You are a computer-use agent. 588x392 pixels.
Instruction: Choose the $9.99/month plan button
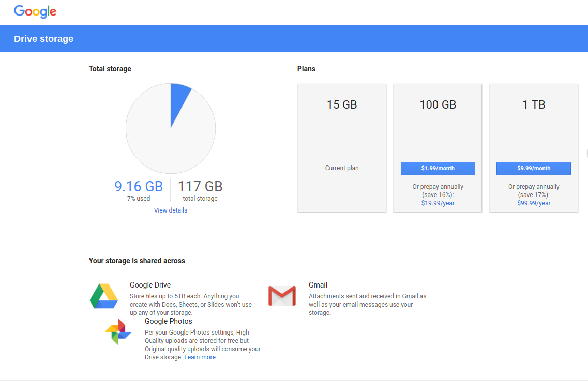[x=534, y=169]
